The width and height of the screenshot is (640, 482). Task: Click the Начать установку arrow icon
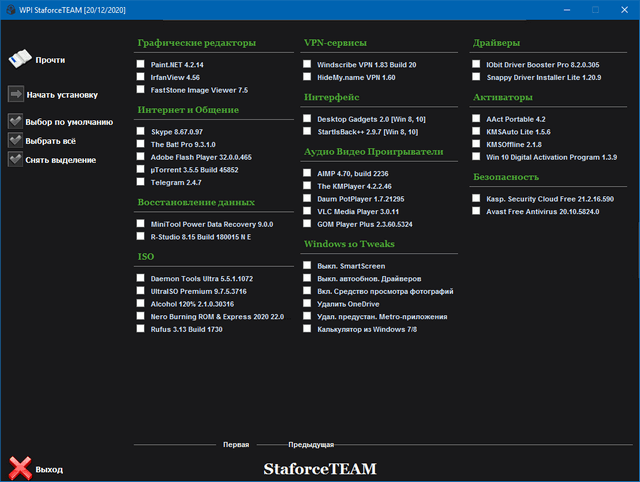pos(16,95)
